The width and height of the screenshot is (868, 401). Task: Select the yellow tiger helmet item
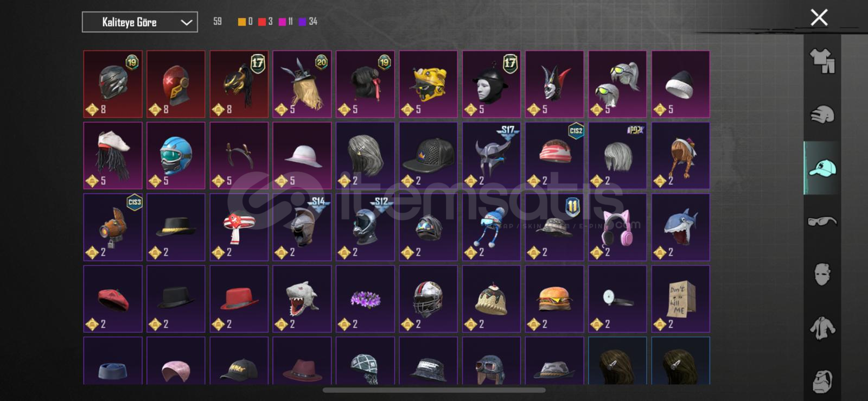tap(428, 84)
